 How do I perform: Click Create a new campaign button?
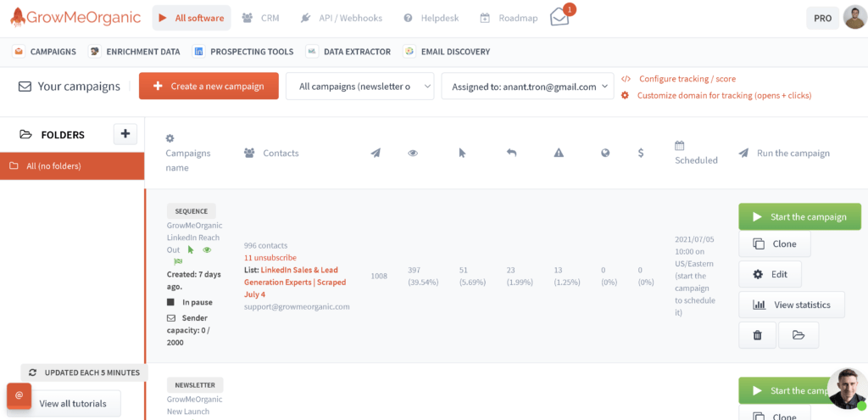pyautogui.click(x=209, y=86)
